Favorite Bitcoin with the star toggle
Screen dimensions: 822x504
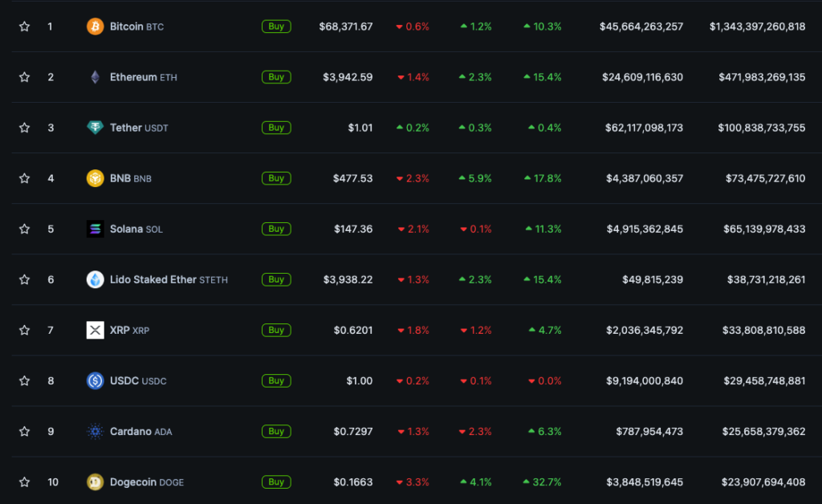pos(24,26)
